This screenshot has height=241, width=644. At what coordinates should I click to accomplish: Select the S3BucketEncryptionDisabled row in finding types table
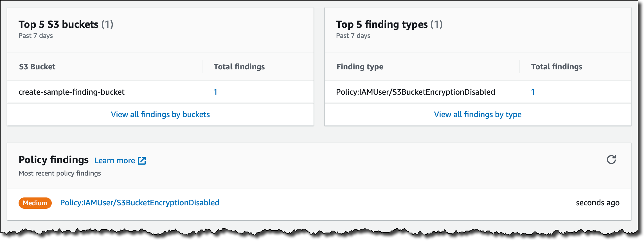point(415,92)
